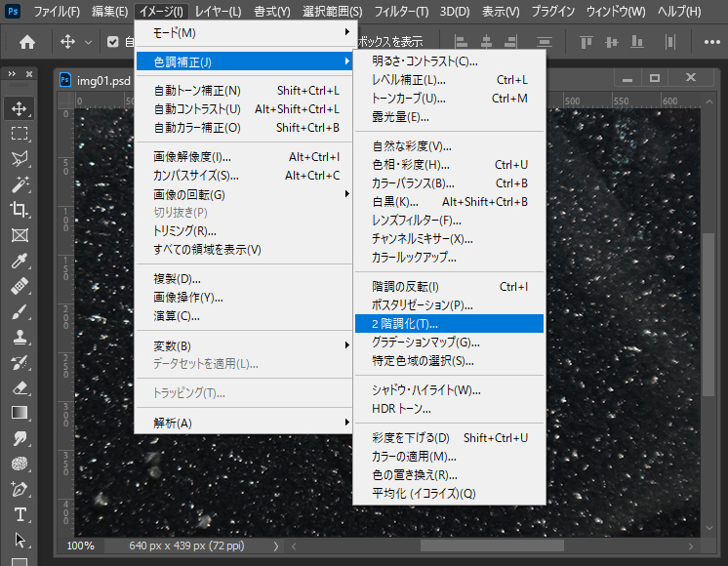
Task: Align vertical centers icon in options bar
Action: tap(612, 42)
